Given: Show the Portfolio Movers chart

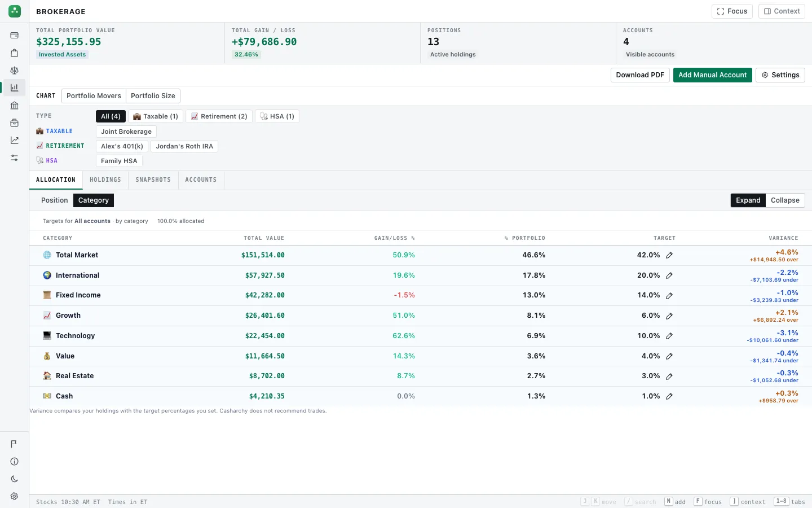Looking at the screenshot, I should [94, 96].
